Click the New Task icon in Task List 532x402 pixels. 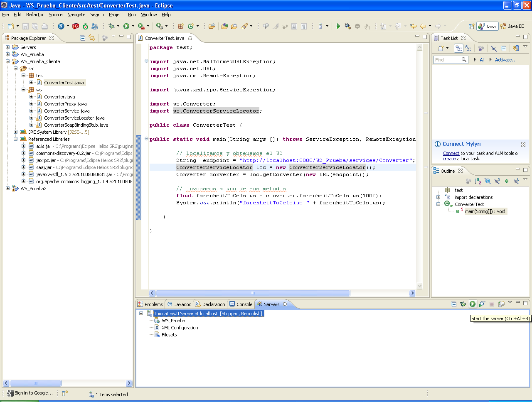[441, 48]
